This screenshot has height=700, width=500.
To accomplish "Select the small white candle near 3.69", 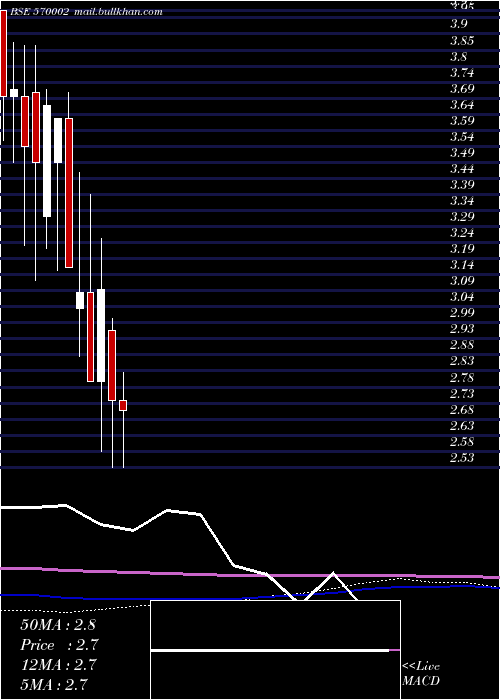I will coord(14,93).
